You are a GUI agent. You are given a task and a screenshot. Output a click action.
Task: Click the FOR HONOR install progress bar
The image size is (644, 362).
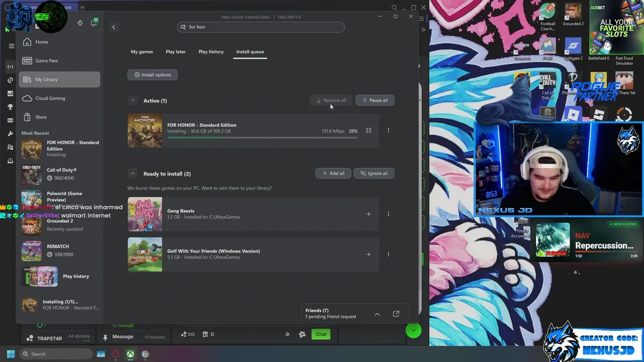[262, 137]
